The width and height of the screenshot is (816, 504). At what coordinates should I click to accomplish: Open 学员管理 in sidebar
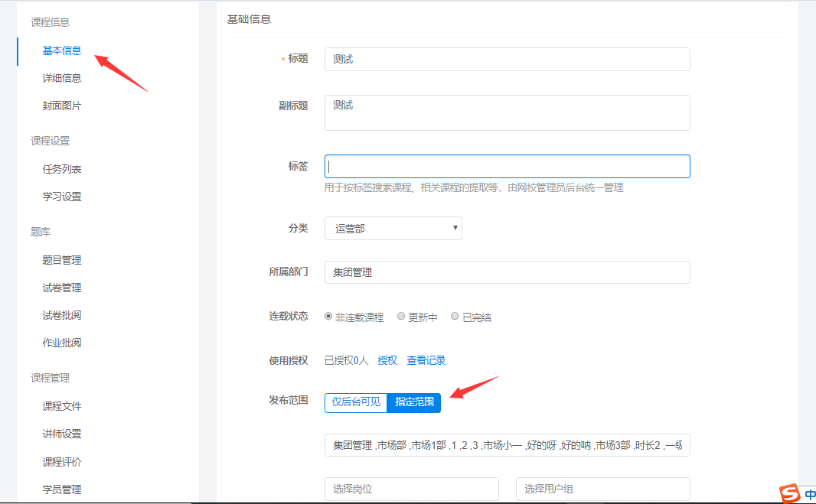tap(61, 489)
